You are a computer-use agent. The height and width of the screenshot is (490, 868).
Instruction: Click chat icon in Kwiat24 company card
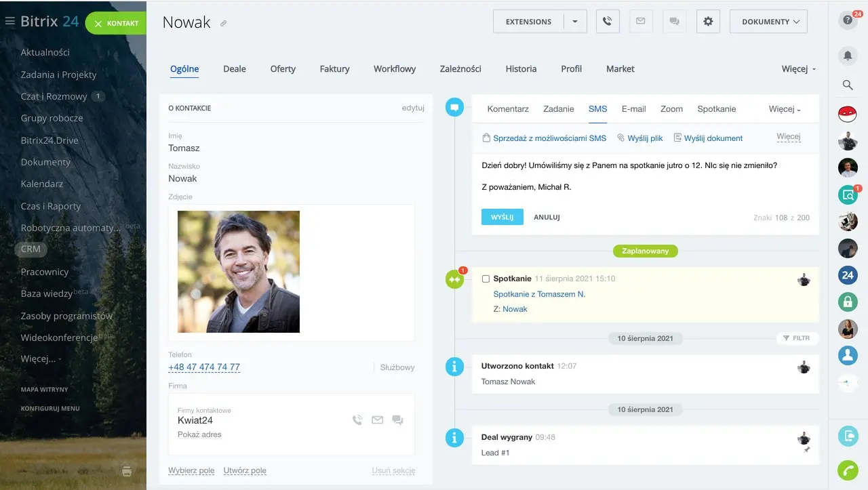coord(397,420)
